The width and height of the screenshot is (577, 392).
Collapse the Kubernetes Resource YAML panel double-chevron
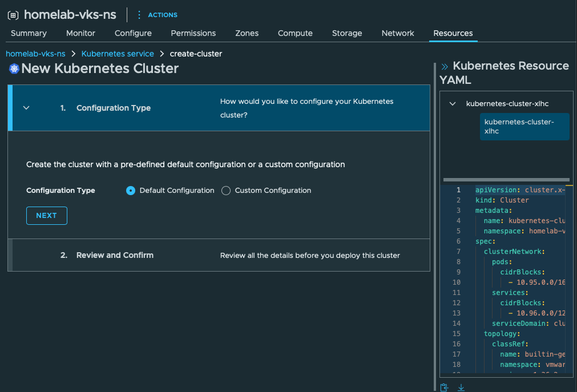pyautogui.click(x=445, y=67)
